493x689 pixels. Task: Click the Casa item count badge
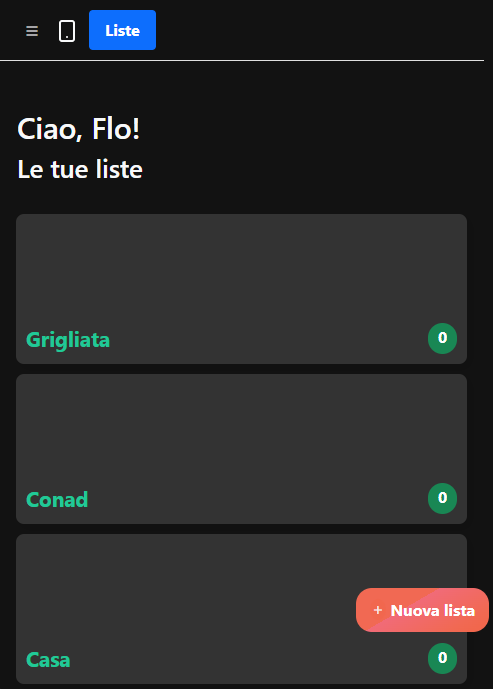442,658
